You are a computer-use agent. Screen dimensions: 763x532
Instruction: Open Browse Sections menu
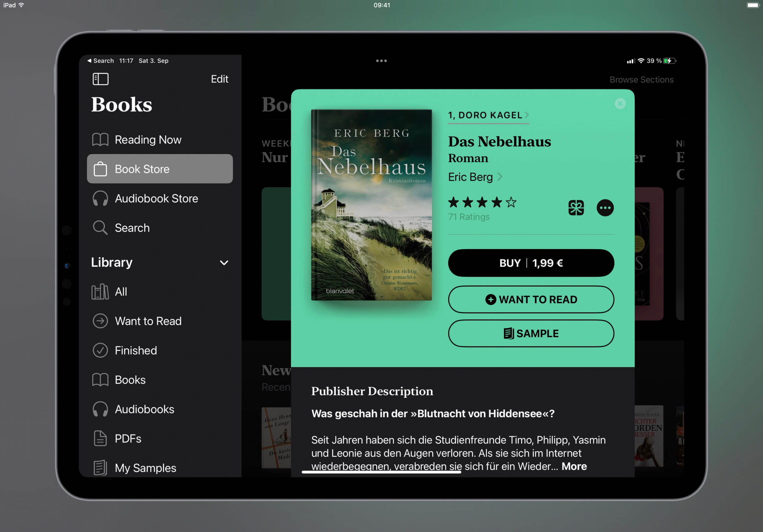pyautogui.click(x=641, y=80)
